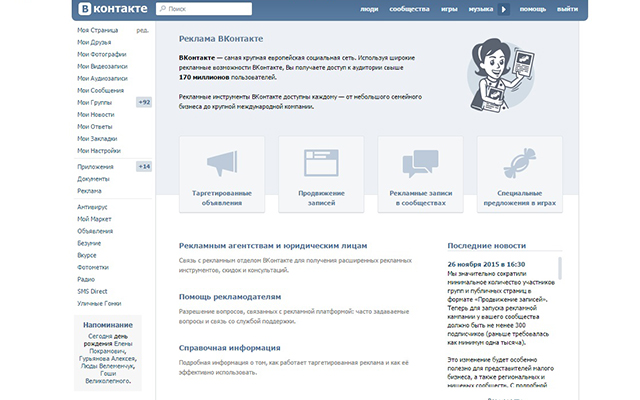Screen dimensions: 640x400
Task: Click the music play button in header
Action: click(x=504, y=9)
